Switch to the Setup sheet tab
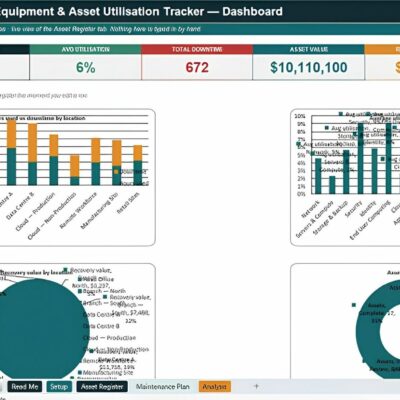The width and height of the screenshot is (400, 400). click(x=59, y=387)
